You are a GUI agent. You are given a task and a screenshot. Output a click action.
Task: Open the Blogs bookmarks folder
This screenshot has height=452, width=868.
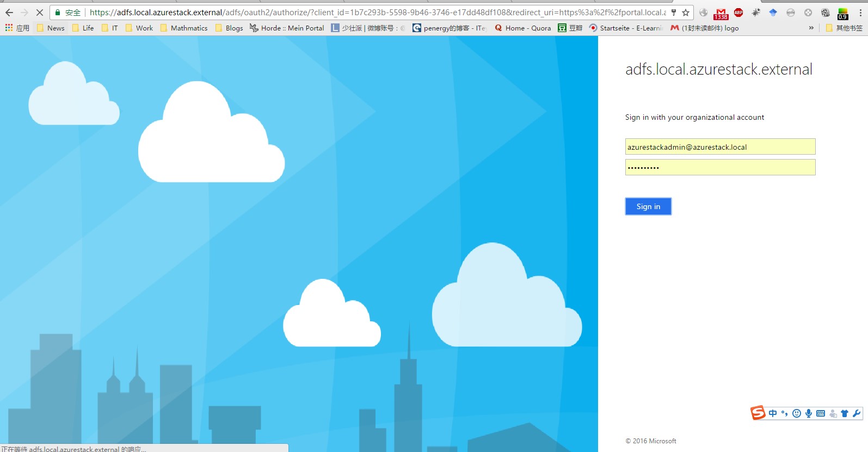tap(229, 28)
